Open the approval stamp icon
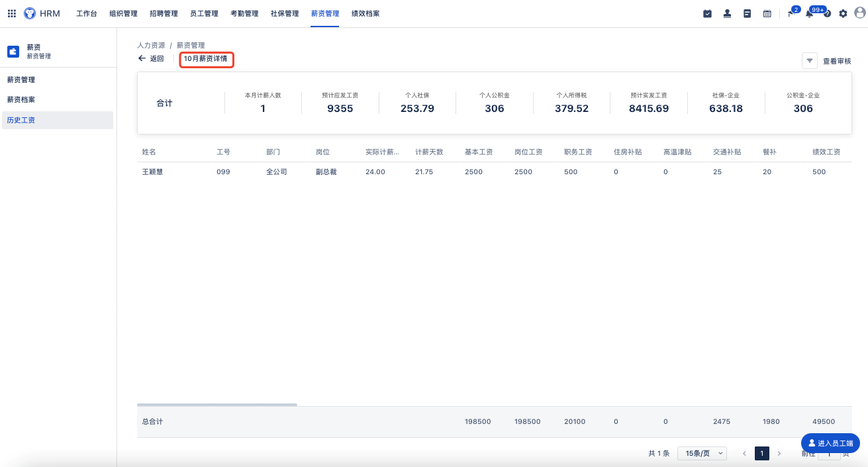 pos(727,13)
